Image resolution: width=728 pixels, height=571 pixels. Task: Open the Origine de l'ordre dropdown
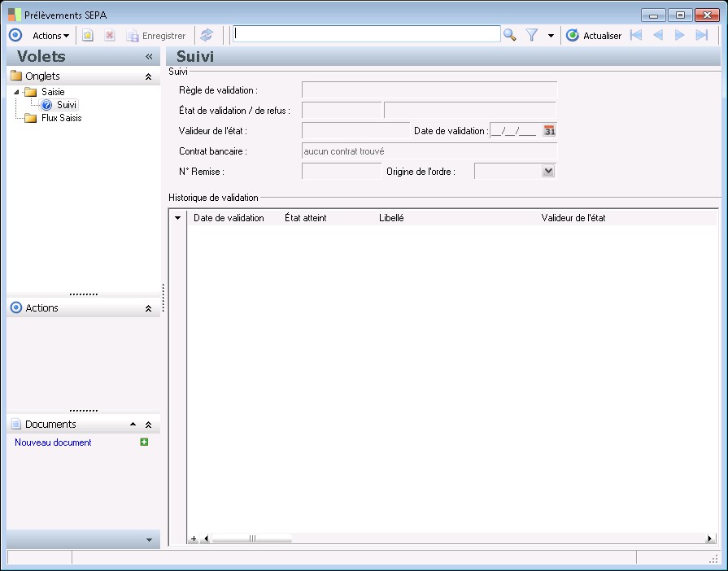[548, 171]
